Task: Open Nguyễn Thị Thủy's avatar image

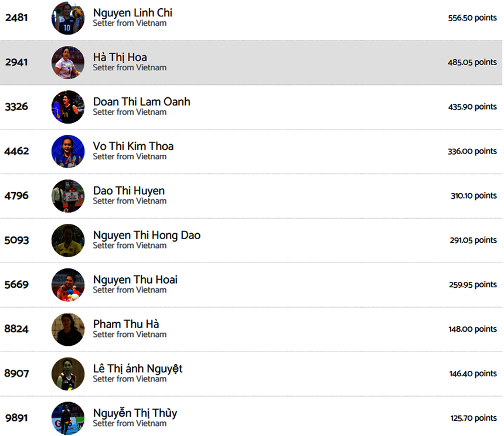Action: 68,417
